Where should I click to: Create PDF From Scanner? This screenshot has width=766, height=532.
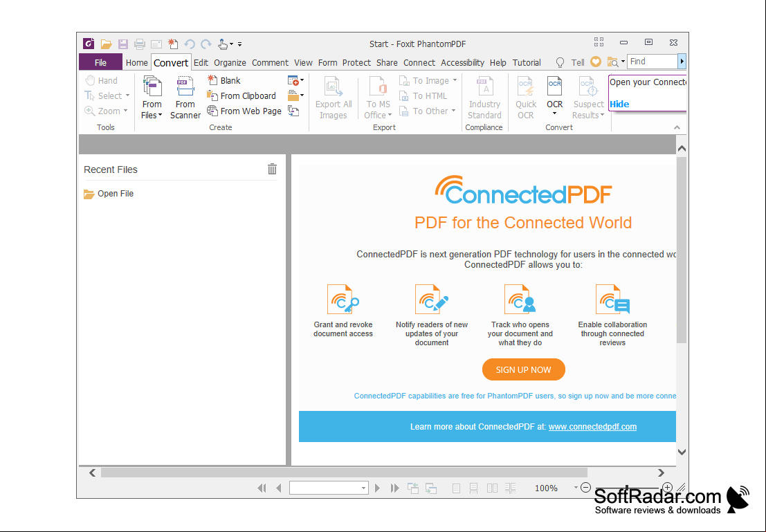tap(185, 98)
